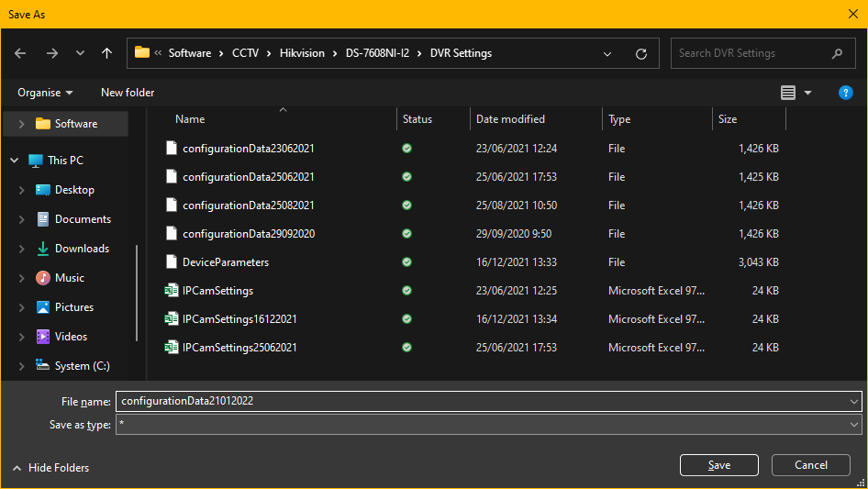Expand the Desktop tree node
The height and width of the screenshot is (489, 868).
pos(22,190)
